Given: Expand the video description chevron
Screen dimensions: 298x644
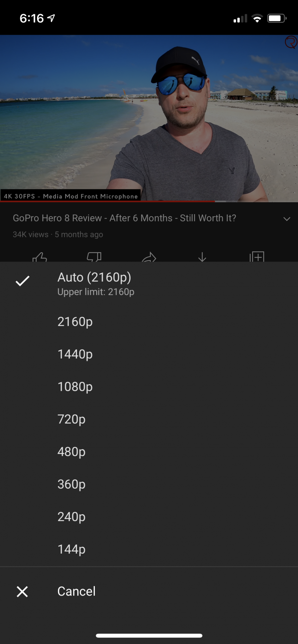Looking at the screenshot, I should [287, 219].
